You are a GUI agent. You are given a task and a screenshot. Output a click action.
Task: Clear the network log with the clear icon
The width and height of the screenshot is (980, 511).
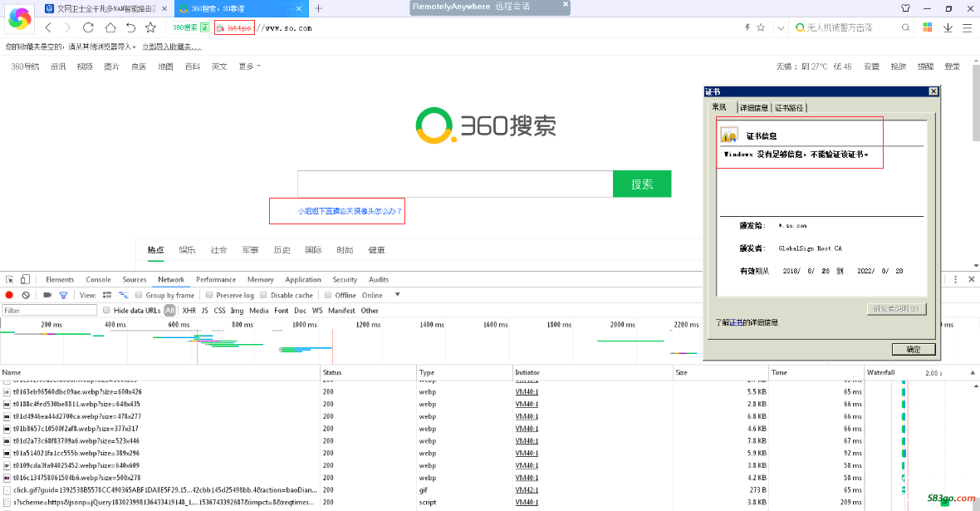(26, 295)
